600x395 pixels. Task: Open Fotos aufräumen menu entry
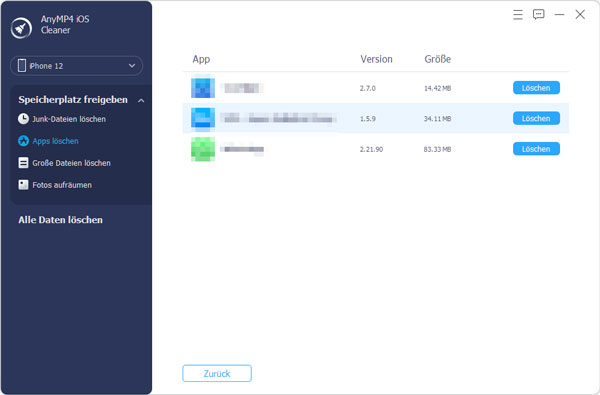click(x=62, y=185)
